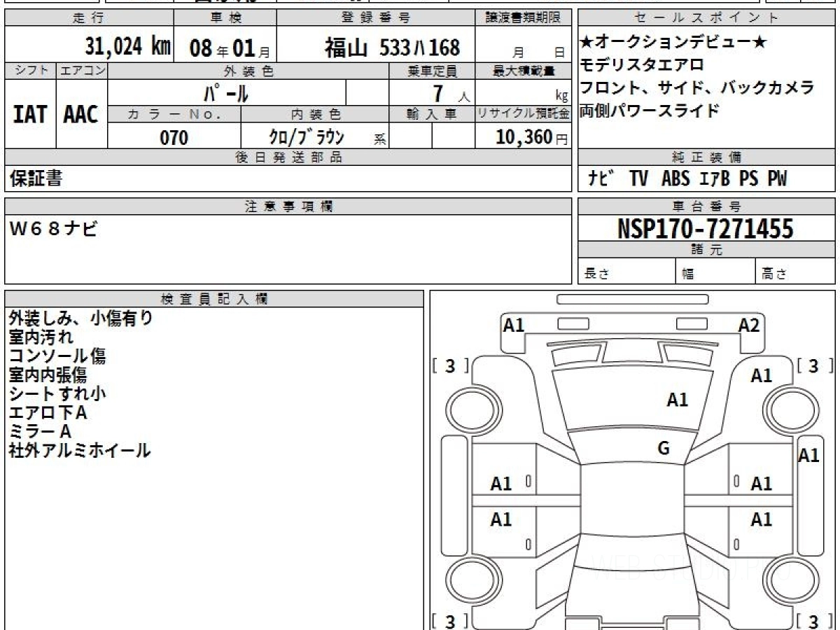This screenshot has width=840, height=630.
Task: Click the 内装色 header
Action: click(315, 113)
